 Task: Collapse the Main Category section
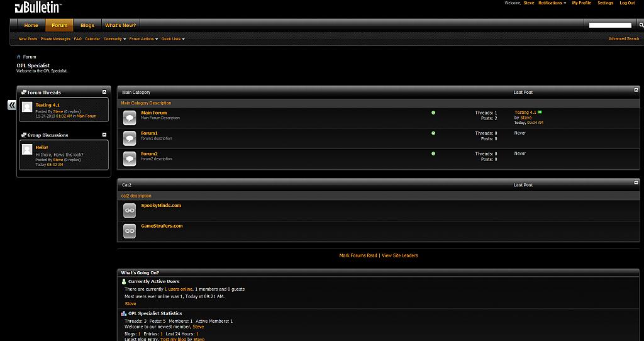pos(636,91)
